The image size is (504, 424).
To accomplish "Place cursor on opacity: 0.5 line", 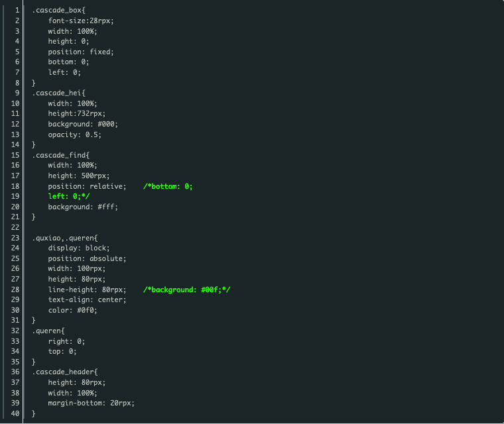I will pos(74,134).
